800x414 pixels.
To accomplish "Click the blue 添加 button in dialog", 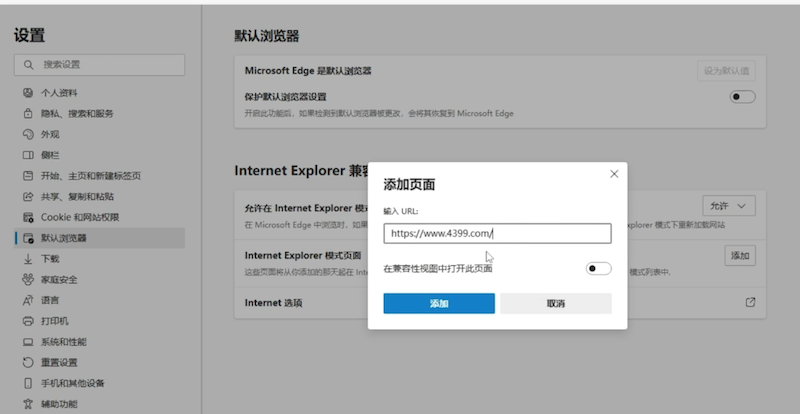I will (x=439, y=303).
